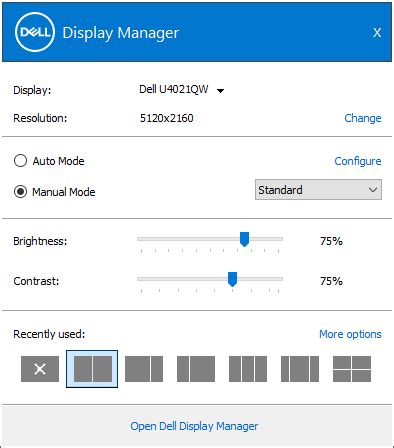Click the Brightness slider handle
Screen dimensions: 394x448
pos(244,239)
